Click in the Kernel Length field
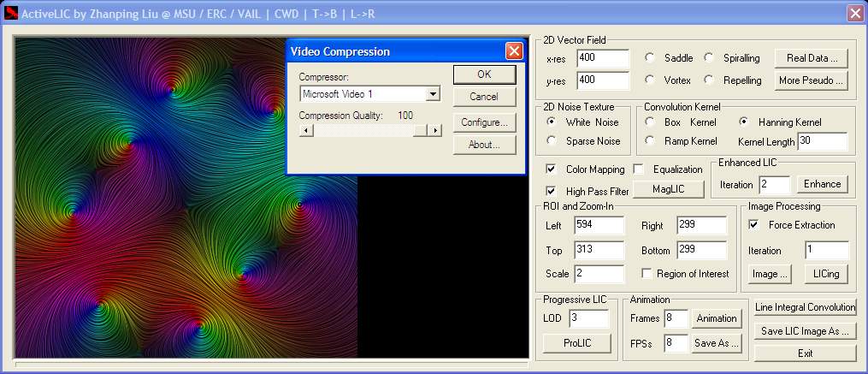This screenshot has height=374, width=868. click(x=822, y=140)
